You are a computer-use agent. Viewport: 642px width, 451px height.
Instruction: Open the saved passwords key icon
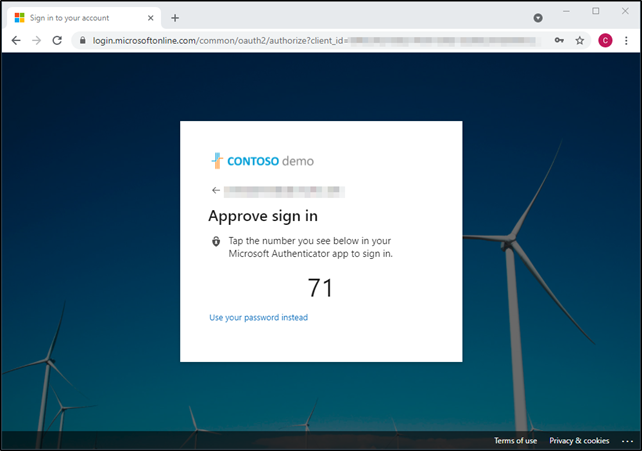[x=560, y=40]
